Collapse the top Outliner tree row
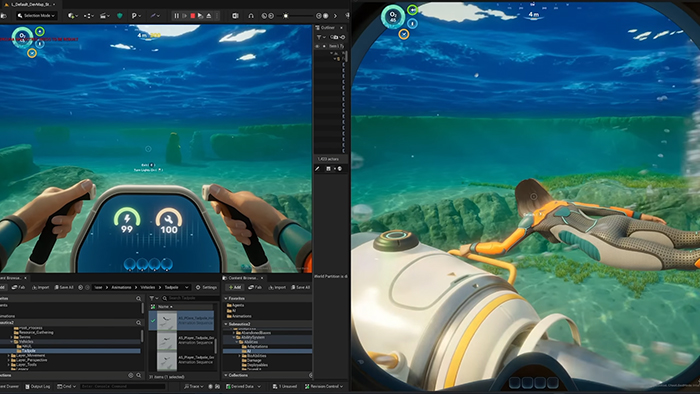Viewport: 700px width, 394px height. 331,53
